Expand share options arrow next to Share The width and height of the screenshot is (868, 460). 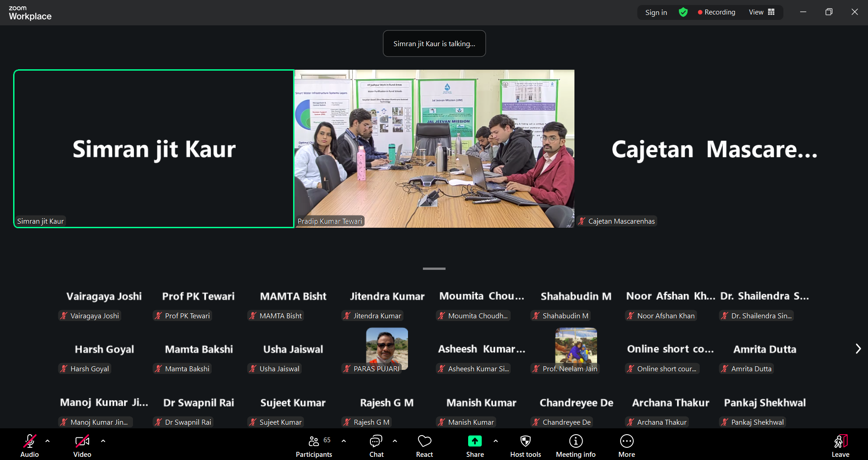click(496, 441)
